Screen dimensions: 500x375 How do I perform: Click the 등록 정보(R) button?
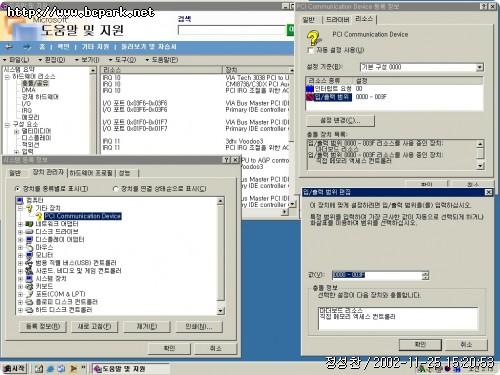[x=43, y=326]
